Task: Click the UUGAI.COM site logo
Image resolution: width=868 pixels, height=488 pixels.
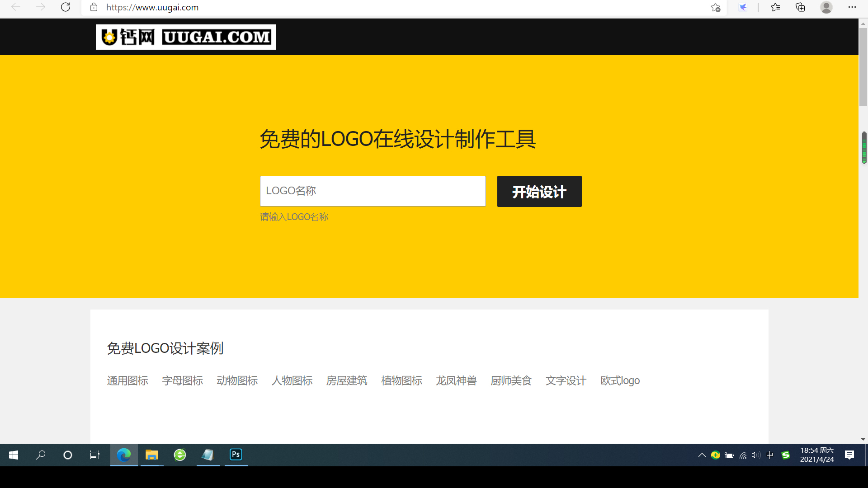Action: click(x=186, y=37)
